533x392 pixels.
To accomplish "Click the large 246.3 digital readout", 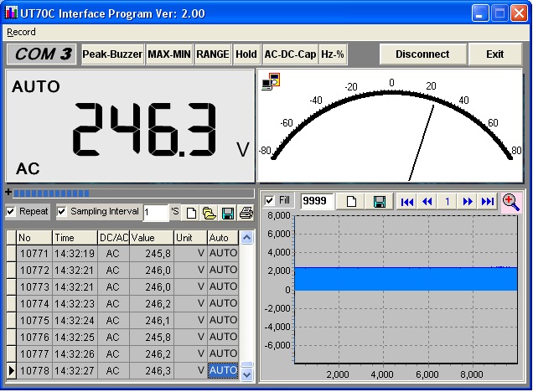I will tap(144, 130).
